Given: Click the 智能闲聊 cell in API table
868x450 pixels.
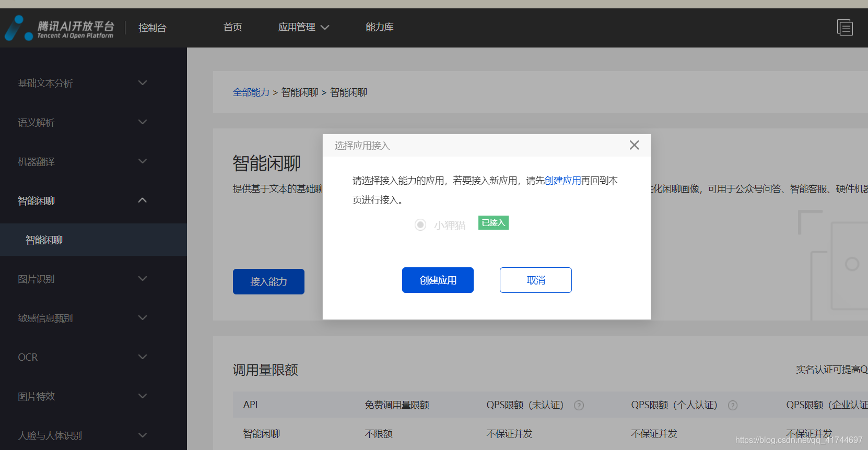Looking at the screenshot, I should pyautogui.click(x=262, y=434).
